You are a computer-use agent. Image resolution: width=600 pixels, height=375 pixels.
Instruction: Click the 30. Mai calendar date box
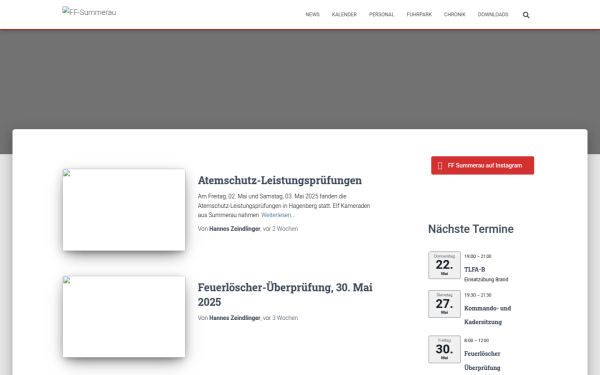click(444, 349)
